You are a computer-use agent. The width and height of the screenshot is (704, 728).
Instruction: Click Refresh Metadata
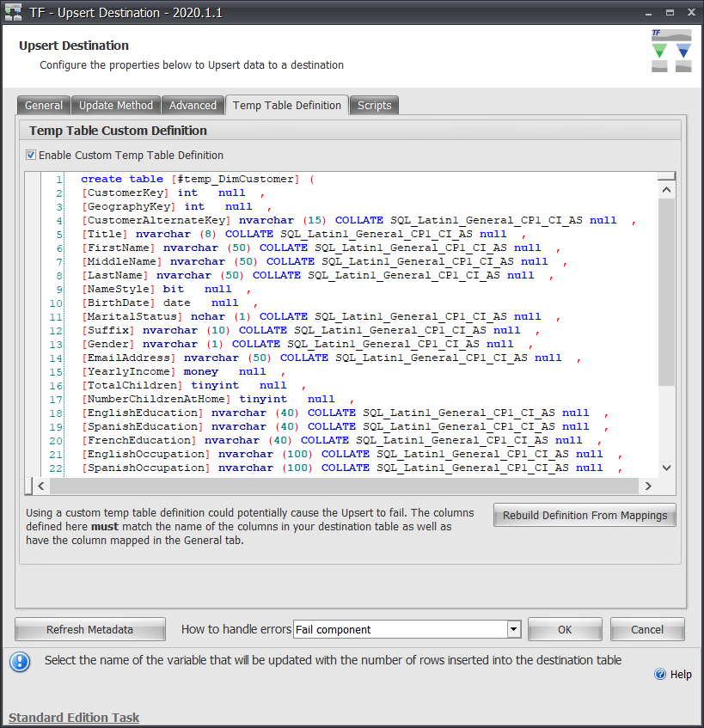(89, 629)
